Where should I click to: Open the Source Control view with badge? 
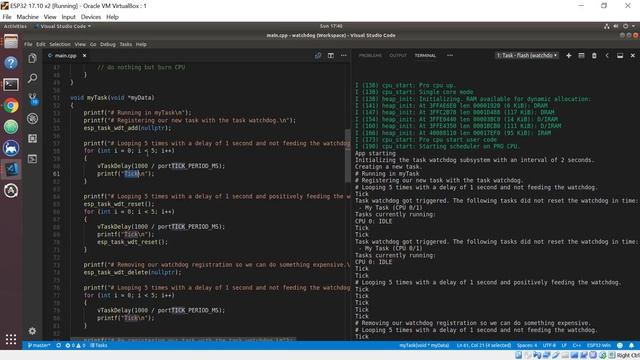(x=33, y=98)
